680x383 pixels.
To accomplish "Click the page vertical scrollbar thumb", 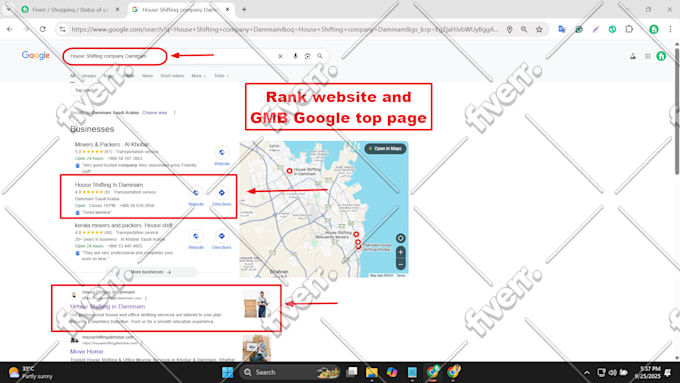I will coord(677,111).
